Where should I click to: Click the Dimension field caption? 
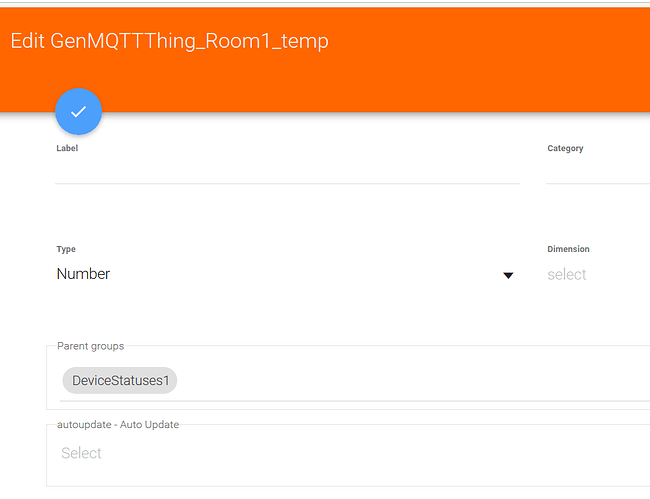tap(568, 249)
